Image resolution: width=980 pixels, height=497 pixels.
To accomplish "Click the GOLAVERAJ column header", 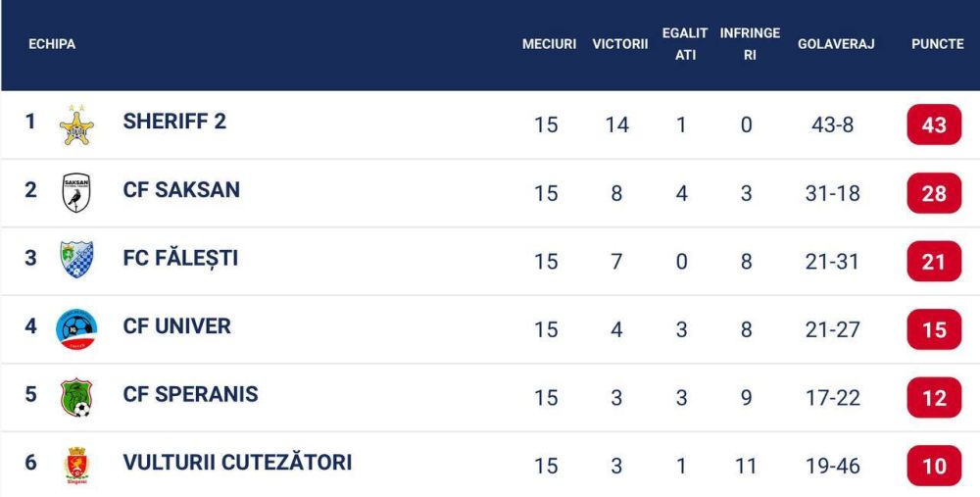I will 835,44.
